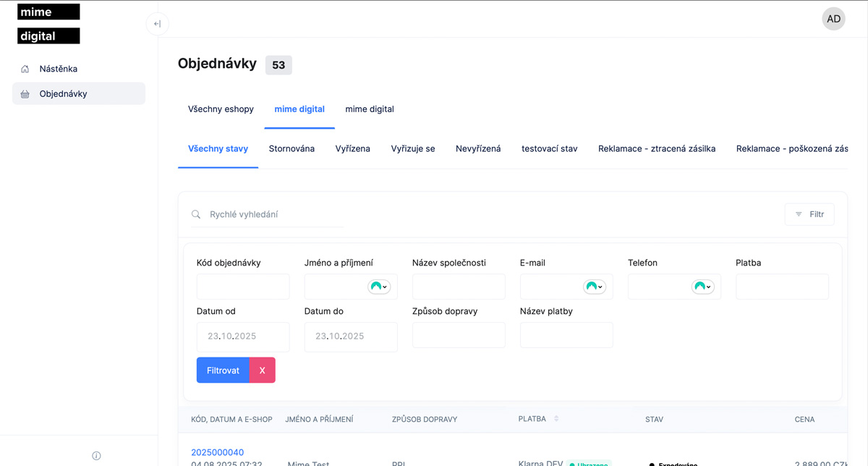
Task: Click the Objednávky basket icon
Action: (25, 94)
